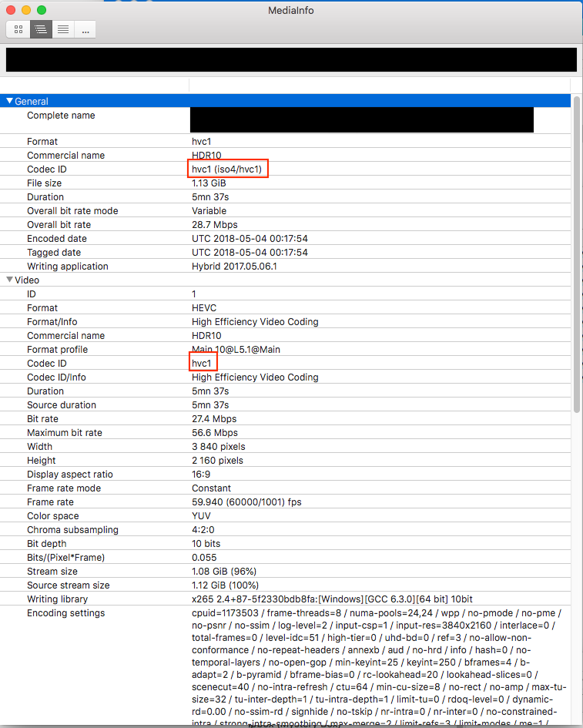Open the more views ellipsis button
Image resolution: width=583 pixels, height=728 pixels.
tap(85, 29)
